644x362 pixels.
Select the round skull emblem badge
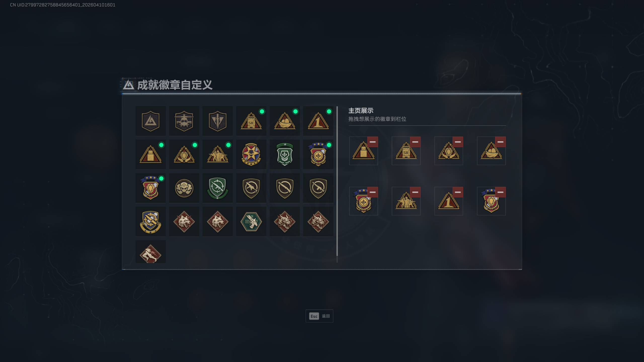pyautogui.click(x=184, y=188)
